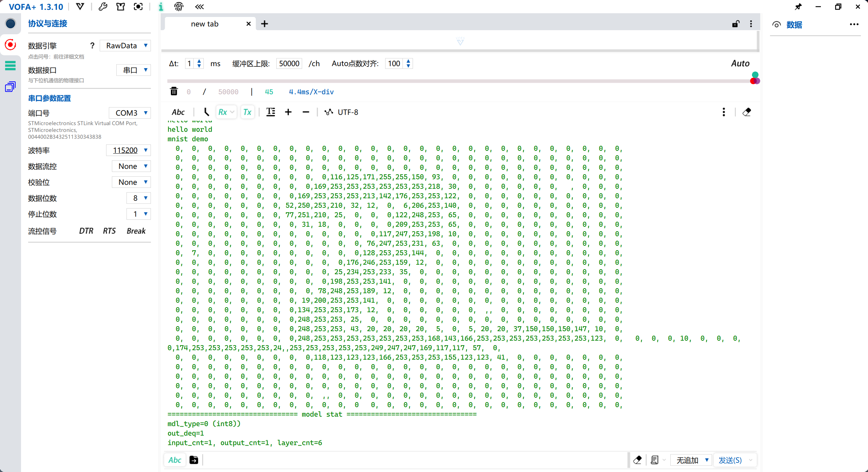
Task: Click the connect circle button in sidebar
Action: coord(11,23)
